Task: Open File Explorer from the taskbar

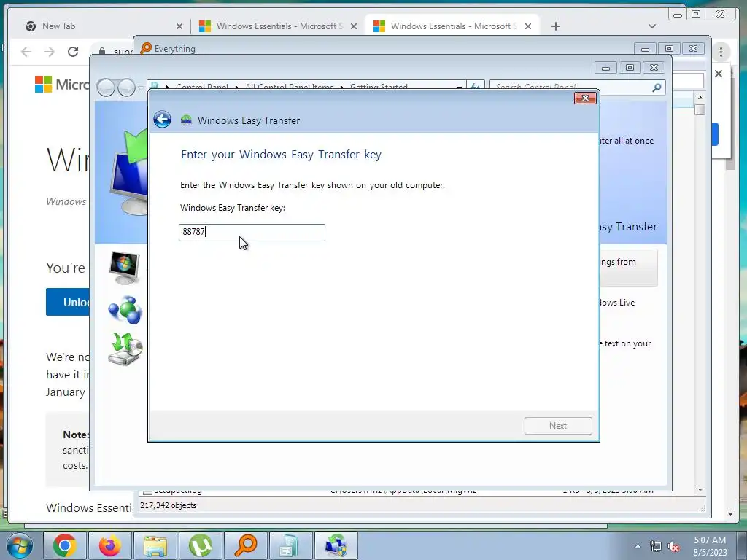Action: tap(155, 545)
